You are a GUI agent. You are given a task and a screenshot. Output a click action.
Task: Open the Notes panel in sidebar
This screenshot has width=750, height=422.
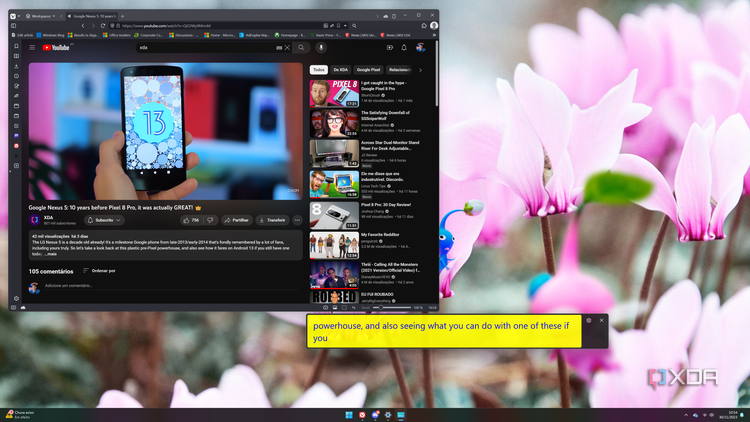[16, 86]
